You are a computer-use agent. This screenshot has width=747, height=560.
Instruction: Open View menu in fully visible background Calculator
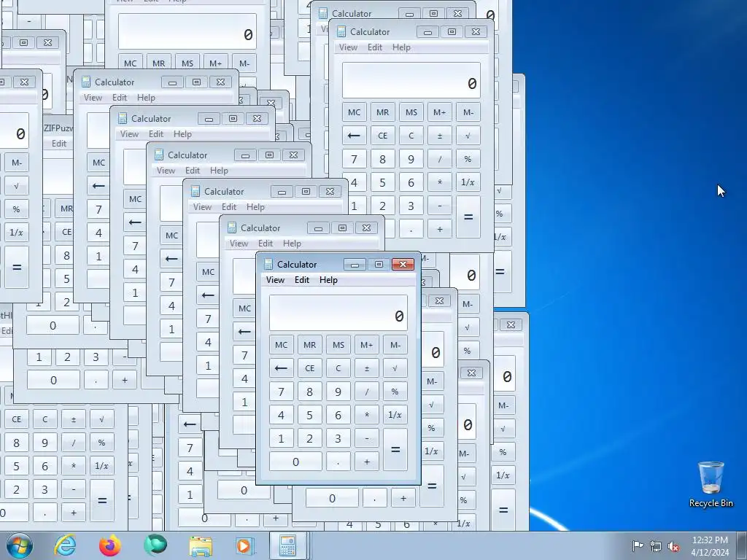[348, 47]
